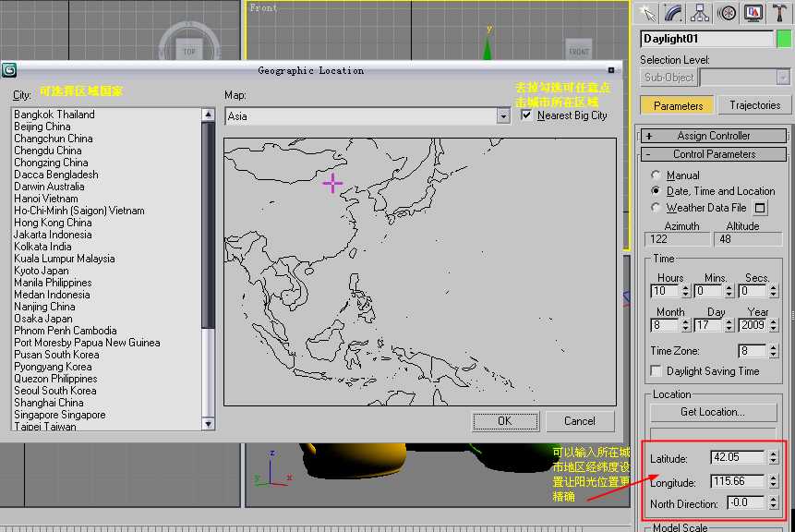
Task: Open the Utilities hammer panel tab
Action: 781,13
